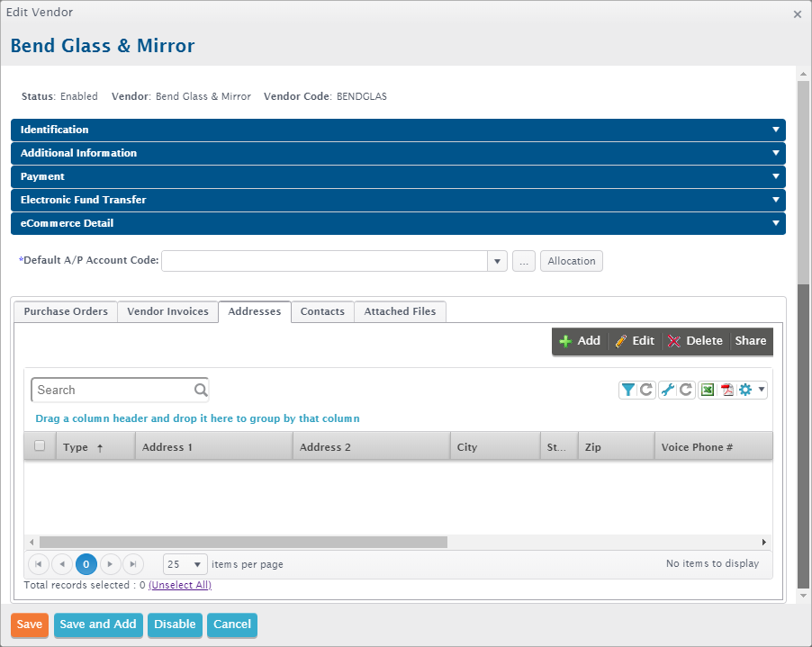Click the grid's horizontal scrollbar

(243, 543)
